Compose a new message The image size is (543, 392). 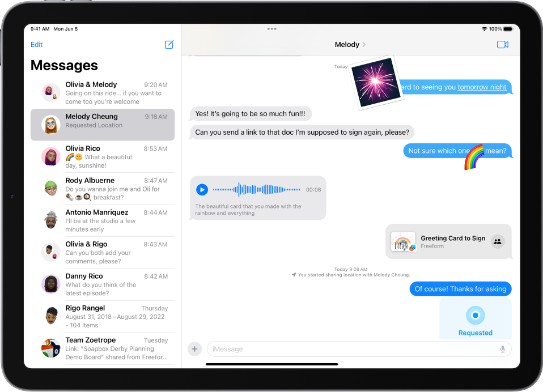[x=168, y=44]
